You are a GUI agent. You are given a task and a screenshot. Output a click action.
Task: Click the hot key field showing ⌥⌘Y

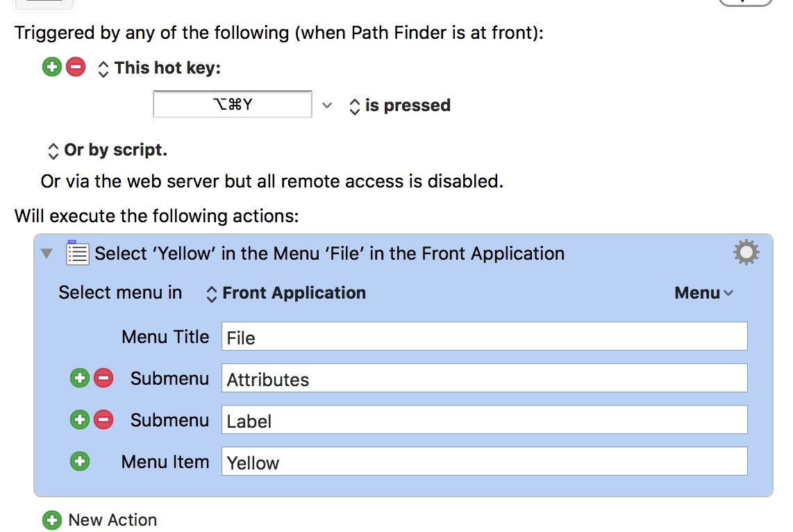[x=233, y=104]
